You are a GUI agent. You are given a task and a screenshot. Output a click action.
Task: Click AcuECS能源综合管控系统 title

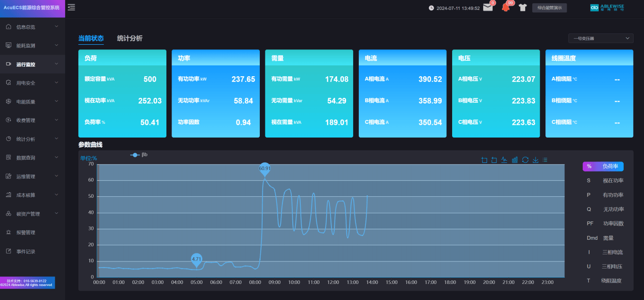(x=32, y=8)
